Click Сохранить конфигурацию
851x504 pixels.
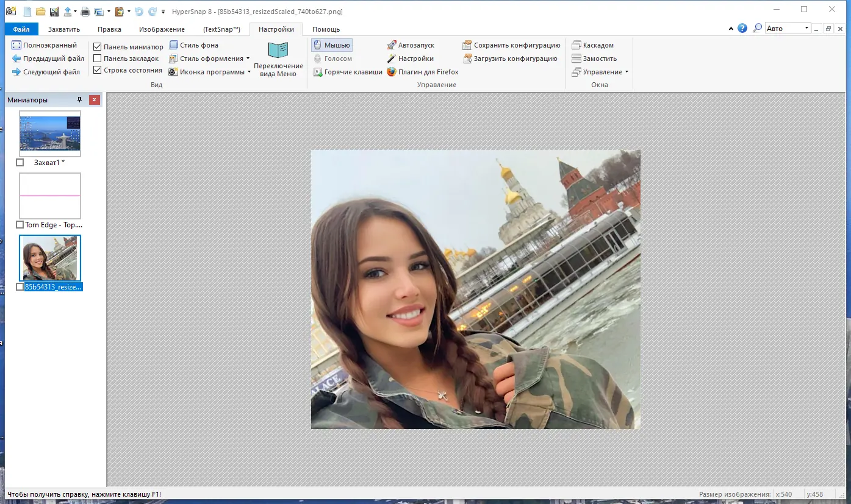(x=512, y=44)
